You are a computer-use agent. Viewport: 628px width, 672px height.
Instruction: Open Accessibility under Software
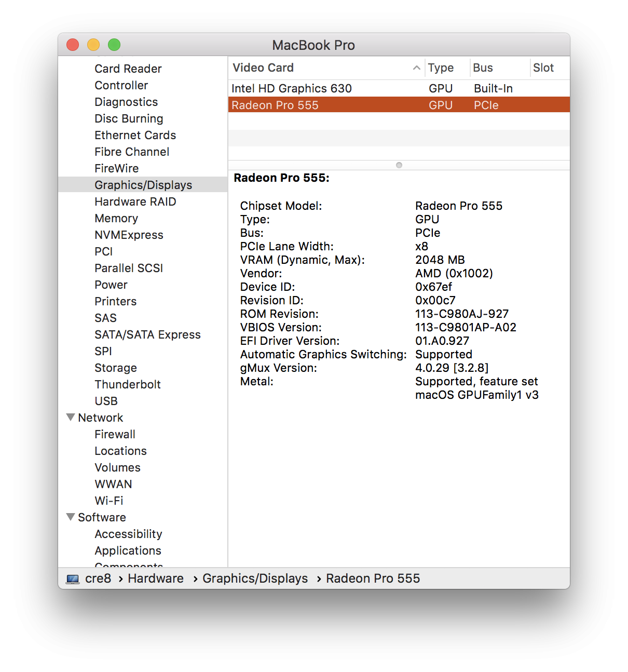pos(128,534)
